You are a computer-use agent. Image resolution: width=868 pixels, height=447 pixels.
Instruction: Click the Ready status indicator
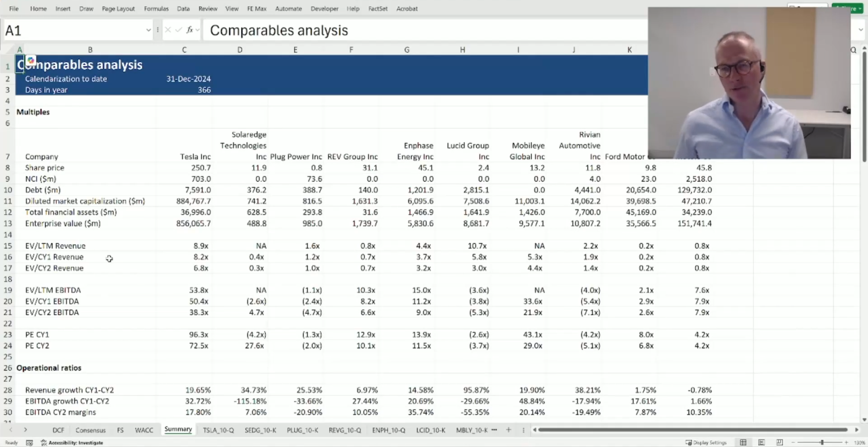pos(11,442)
